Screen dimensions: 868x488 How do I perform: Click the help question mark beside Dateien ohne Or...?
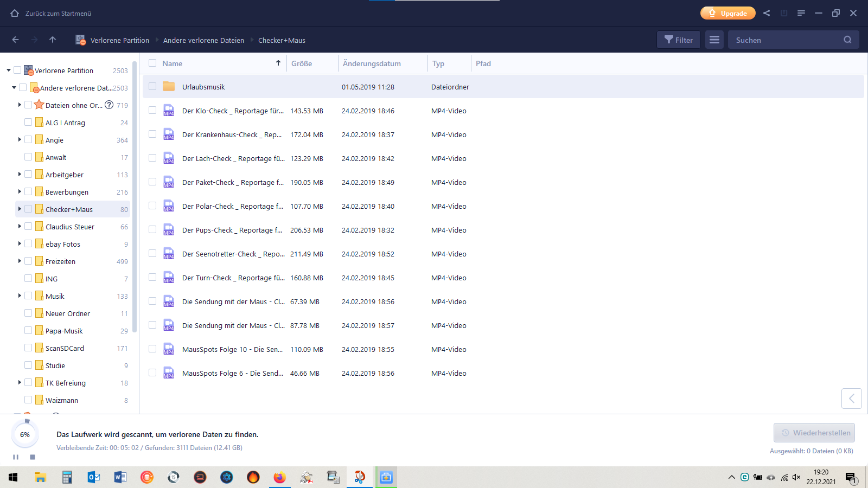(109, 105)
